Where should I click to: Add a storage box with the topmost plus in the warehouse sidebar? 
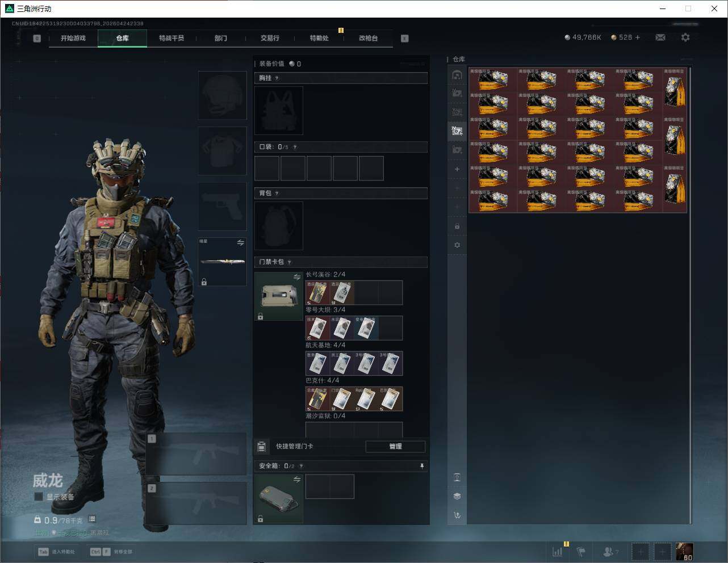pyautogui.click(x=457, y=169)
